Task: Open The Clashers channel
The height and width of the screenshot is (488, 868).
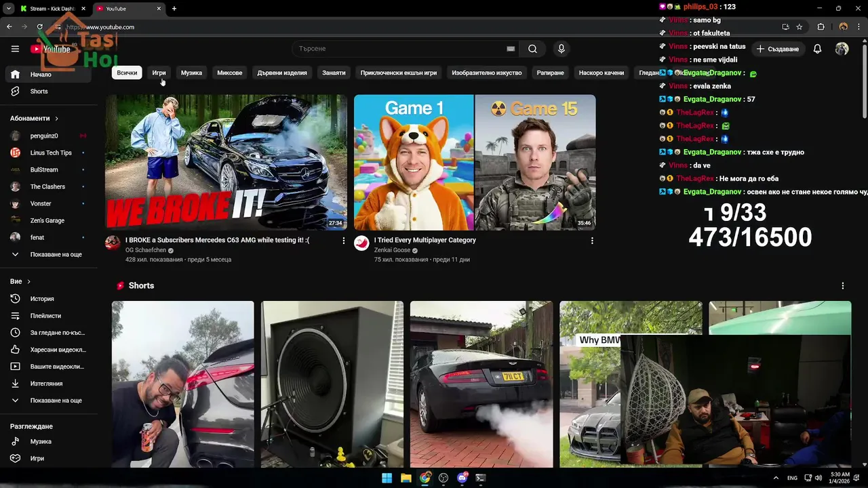Action: pyautogui.click(x=47, y=186)
